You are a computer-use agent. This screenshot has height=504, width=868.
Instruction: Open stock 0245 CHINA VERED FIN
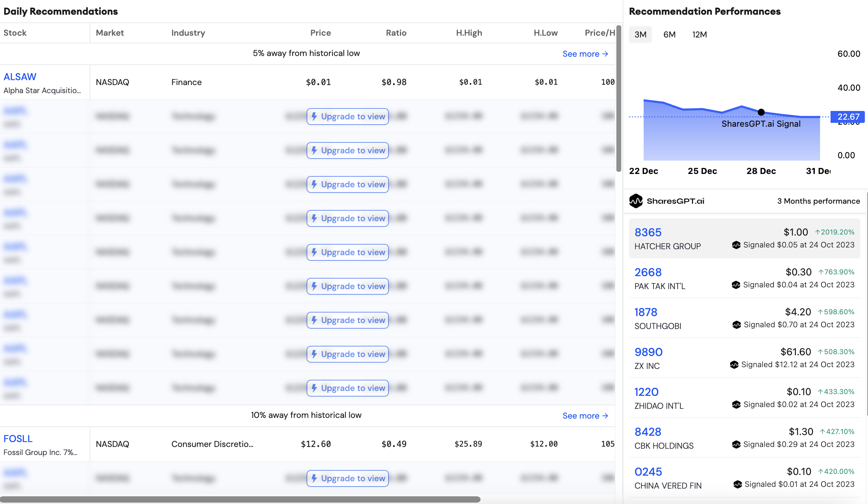click(744, 478)
